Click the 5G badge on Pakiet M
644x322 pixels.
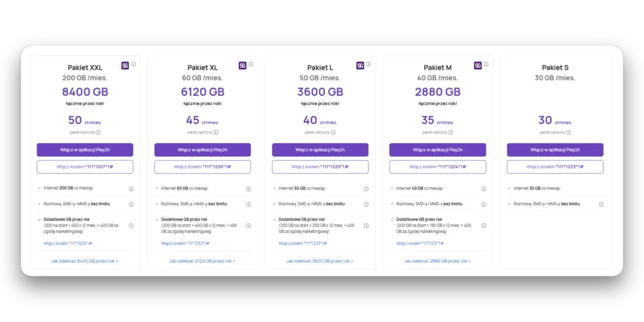pyautogui.click(x=478, y=65)
